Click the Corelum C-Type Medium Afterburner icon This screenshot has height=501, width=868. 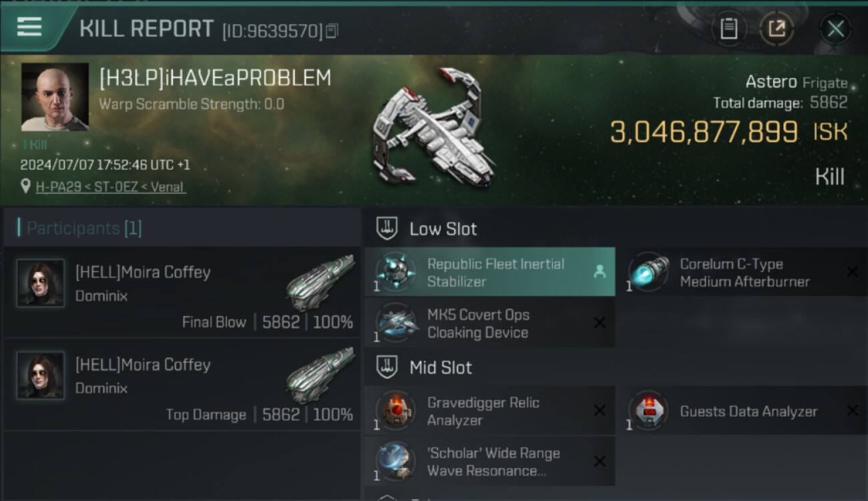pyautogui.click(x=648, y=273)
